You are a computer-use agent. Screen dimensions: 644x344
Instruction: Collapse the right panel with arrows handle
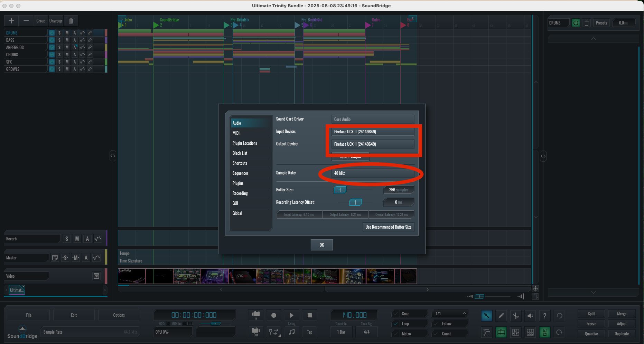tap(543, 156)
